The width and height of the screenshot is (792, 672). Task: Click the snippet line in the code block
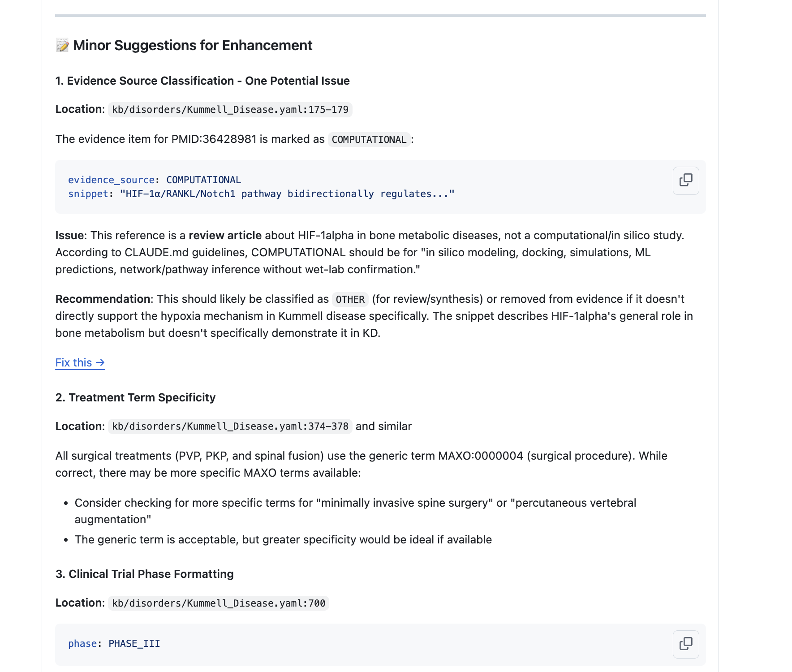point(261,194)
